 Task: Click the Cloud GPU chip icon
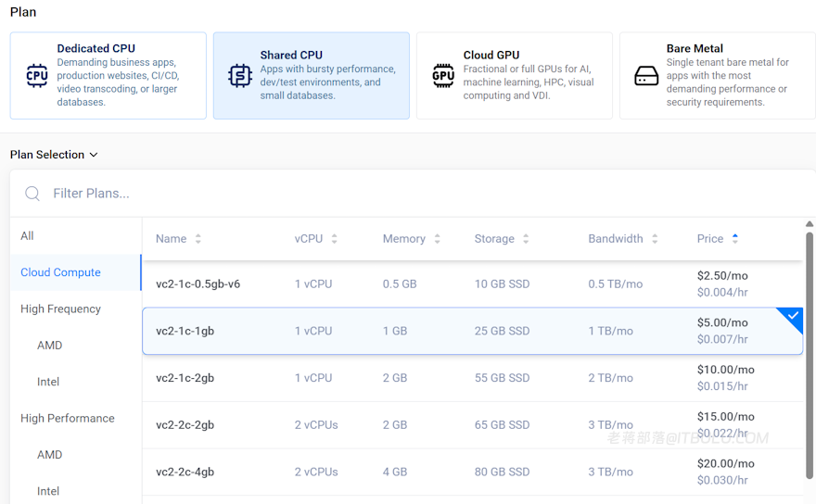pyautogui.click(x=443, y=75)
